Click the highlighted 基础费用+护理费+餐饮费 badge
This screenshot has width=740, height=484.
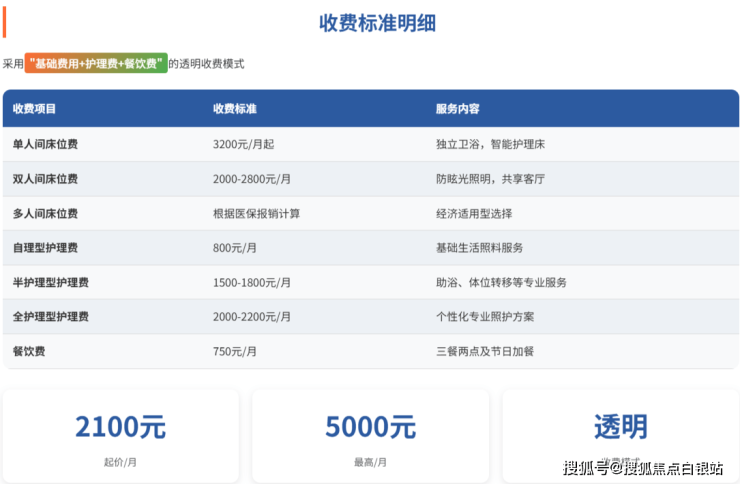click(96, 63)
